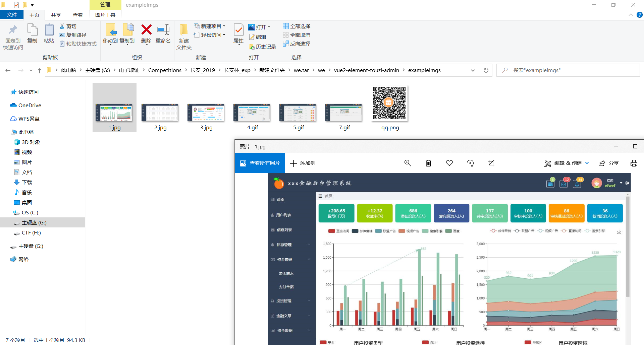Open recent locations dropdown arrow
The width and height of the screenshot is (644, 345).
pos(31,70)
